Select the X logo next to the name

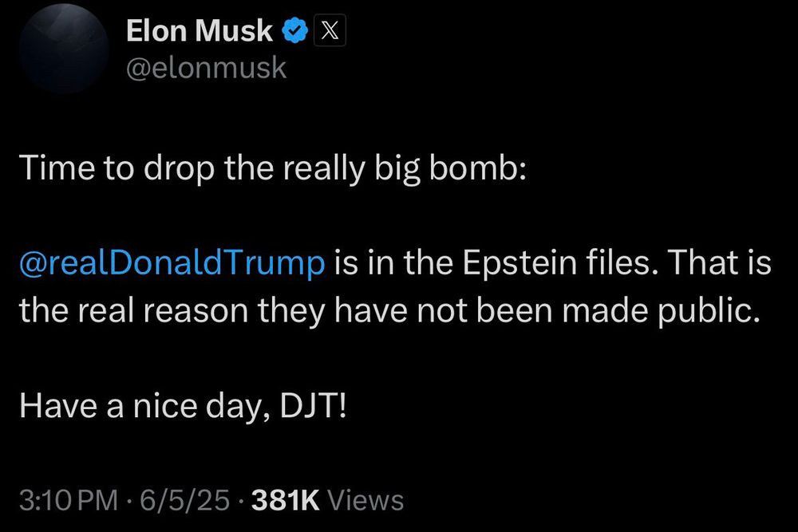point(330,30)
